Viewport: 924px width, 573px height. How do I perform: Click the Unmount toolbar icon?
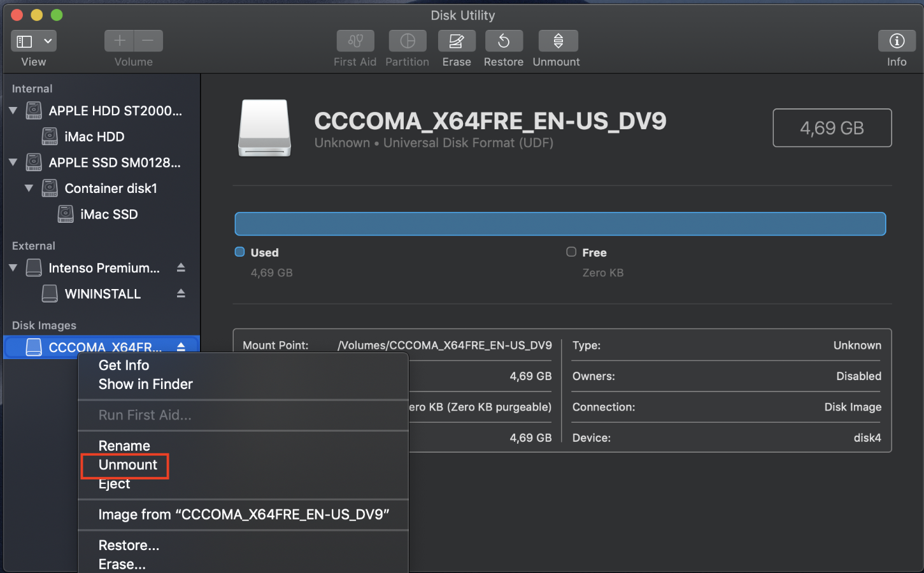(x=558, y=41)
